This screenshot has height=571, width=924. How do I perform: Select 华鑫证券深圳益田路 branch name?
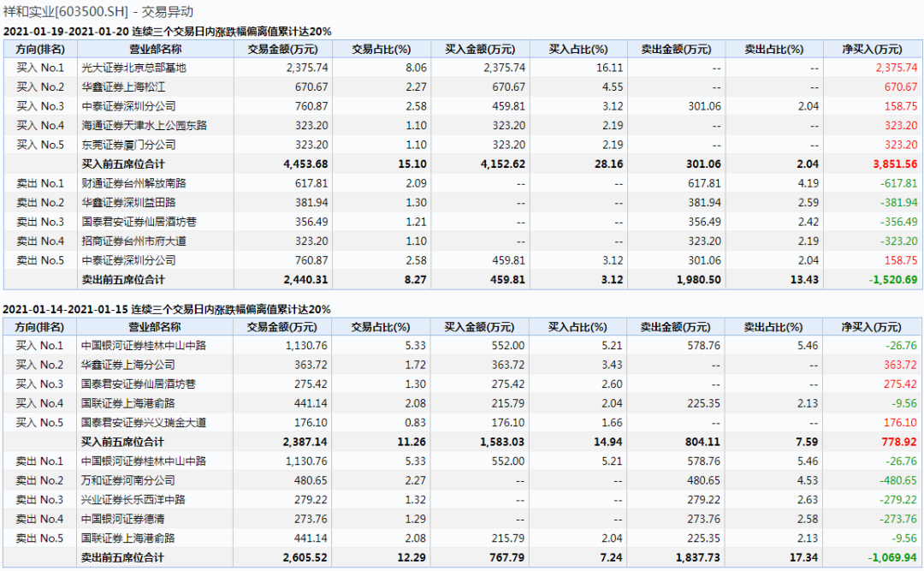pos(128,202)
